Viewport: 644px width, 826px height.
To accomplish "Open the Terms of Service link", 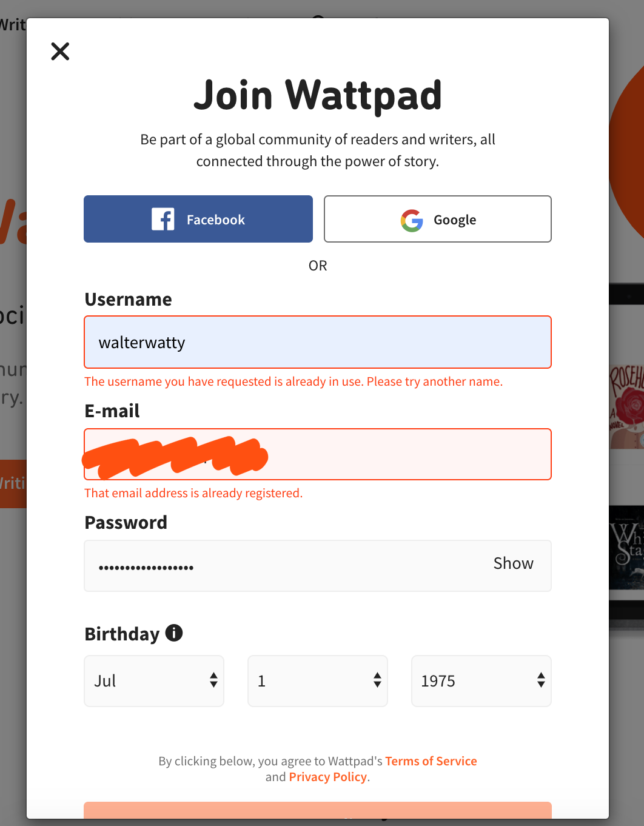I will (431, 761).
